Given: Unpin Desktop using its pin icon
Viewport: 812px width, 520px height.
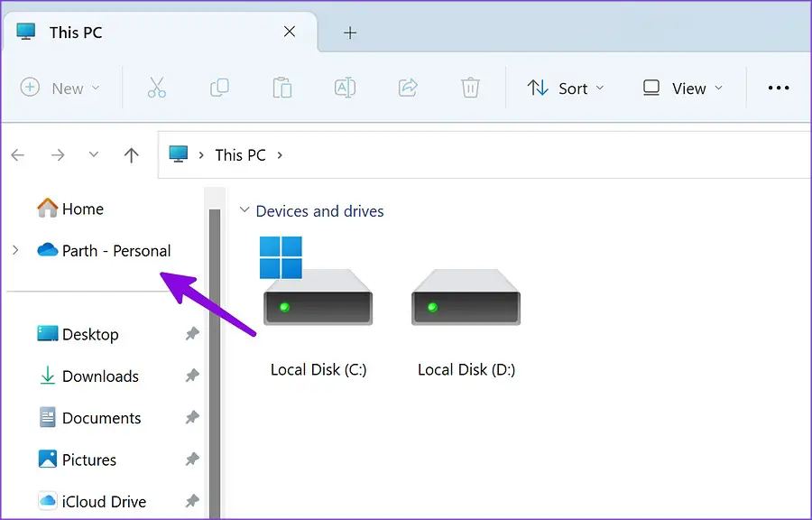Looking at the screenshot, I should point(191,334).
